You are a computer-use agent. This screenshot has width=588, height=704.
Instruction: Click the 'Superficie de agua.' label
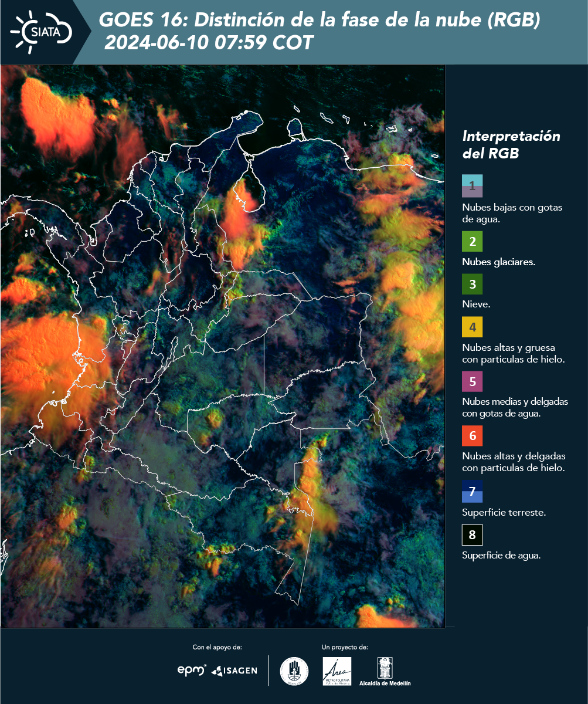tap(501, 556)
